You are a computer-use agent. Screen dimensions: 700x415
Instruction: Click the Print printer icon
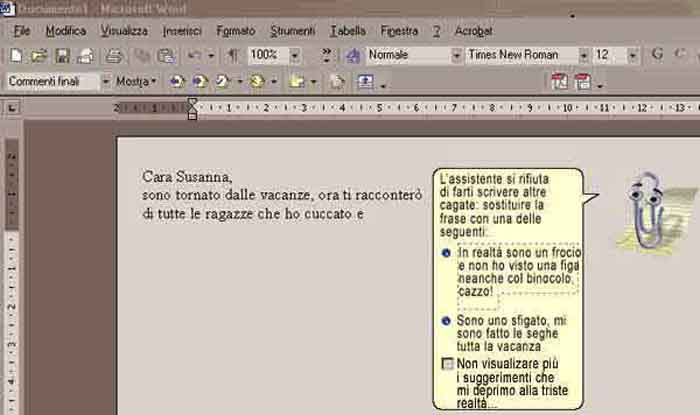click(x=113, y=55)
